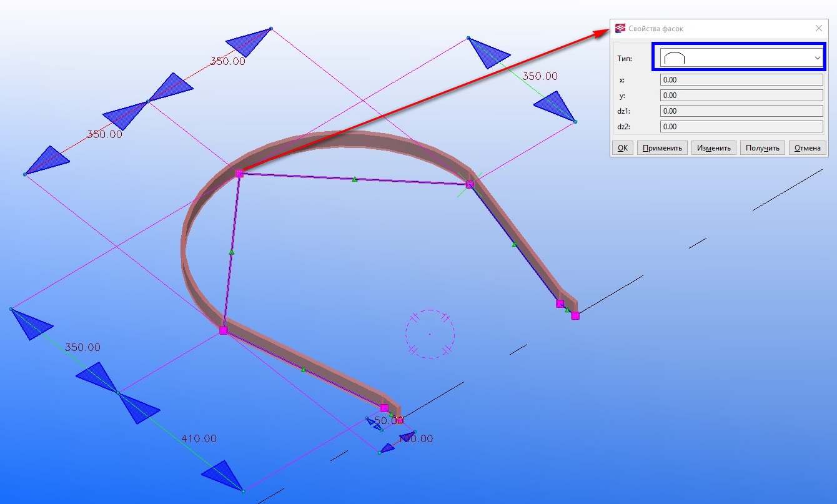
Task: Click the Изменить button
Action: click(x=714, y=148)
